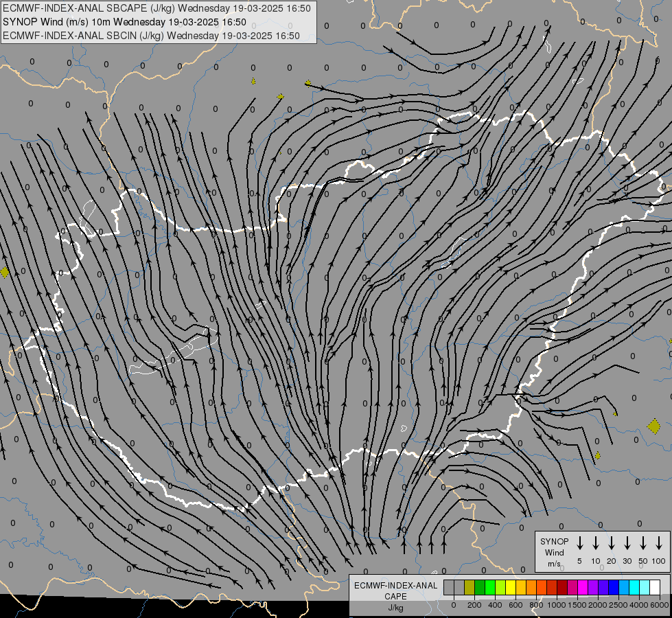This screenshot has width=672, height=618.
Task: Click the wind arrow above the 100 label
Action: pyautogui.click(x=659, y=542)
